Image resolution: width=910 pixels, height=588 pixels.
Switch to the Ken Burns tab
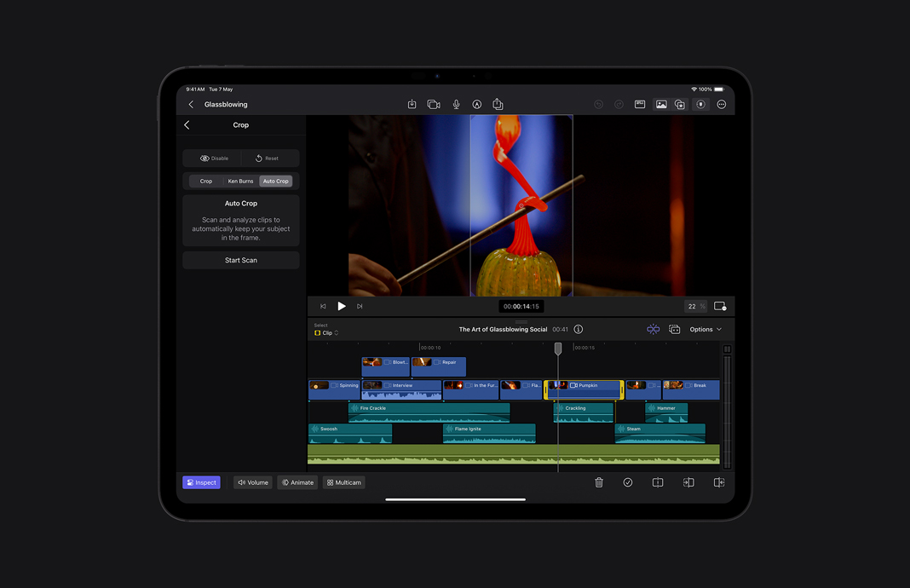240,181
